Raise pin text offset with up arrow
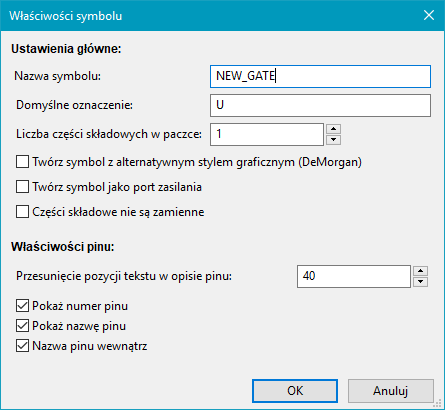 click(x=420, y=271)
